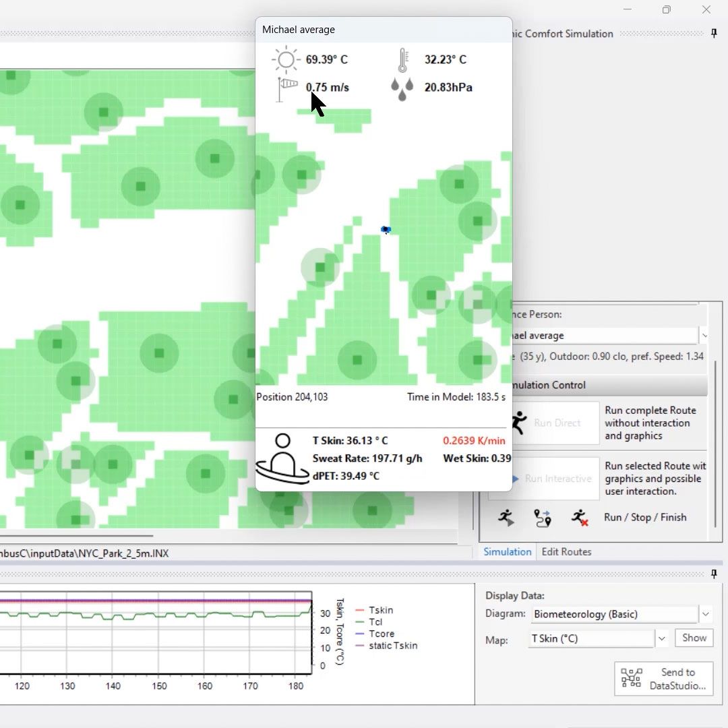728x728 pixels.
Task: Select the route waypoints stop icon
Action: 543,518
